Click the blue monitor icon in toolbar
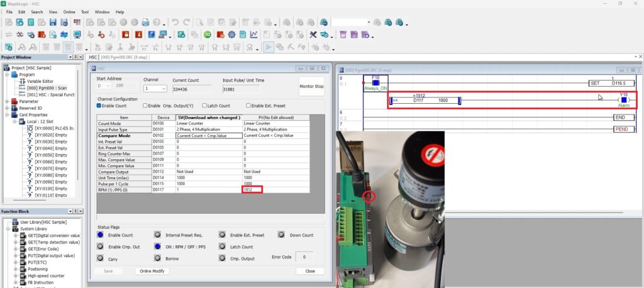This screenshot has width=644, height=288. [x=77, y=35]
